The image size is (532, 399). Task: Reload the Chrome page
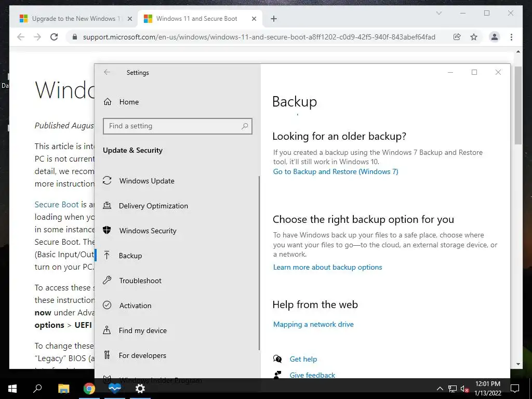[54, 37]
